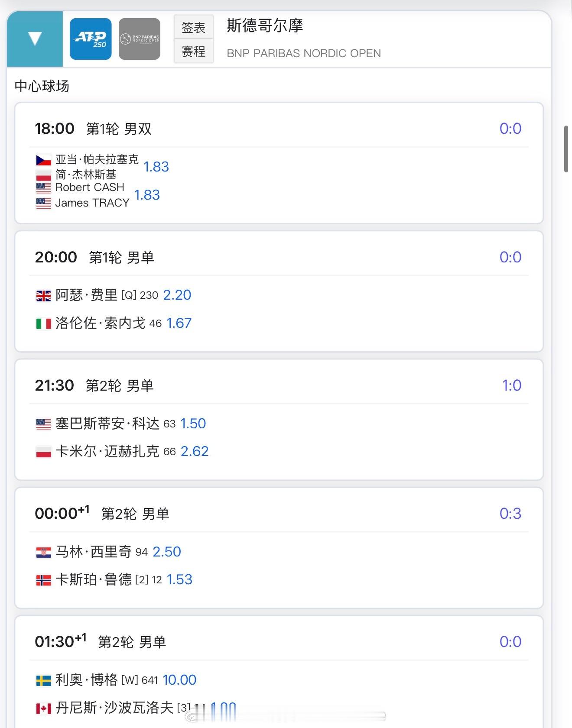The image size is (572, 728).
Task: Click the page scrollbar thumb on the right
Action: [x=566, y=149]
